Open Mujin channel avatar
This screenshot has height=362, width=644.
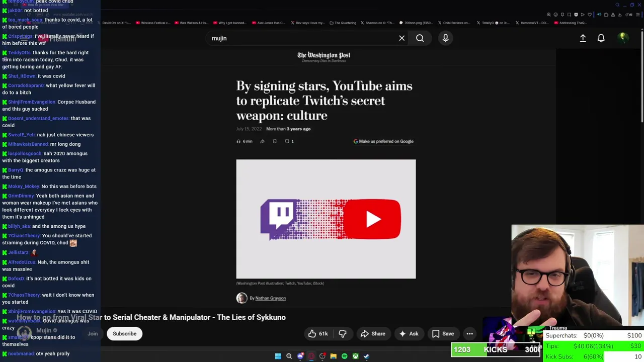click(x=24, y=333)
